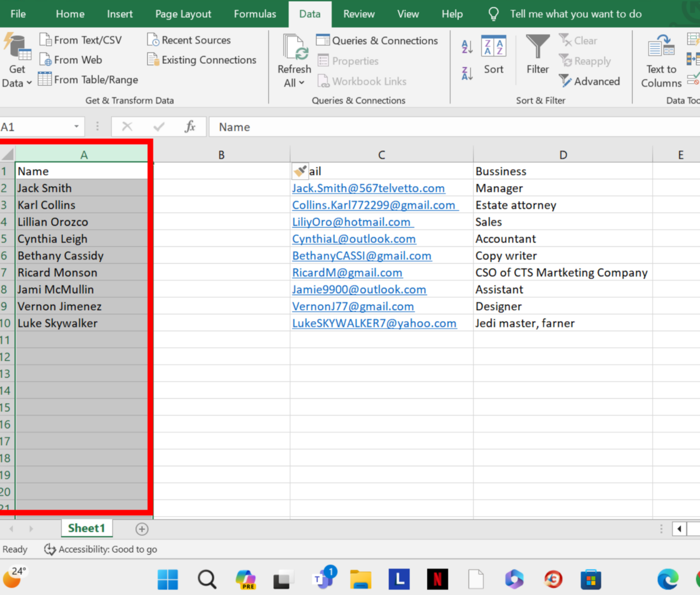Select the From Web data source icon

pyautogui.click(x=70, y=59)
